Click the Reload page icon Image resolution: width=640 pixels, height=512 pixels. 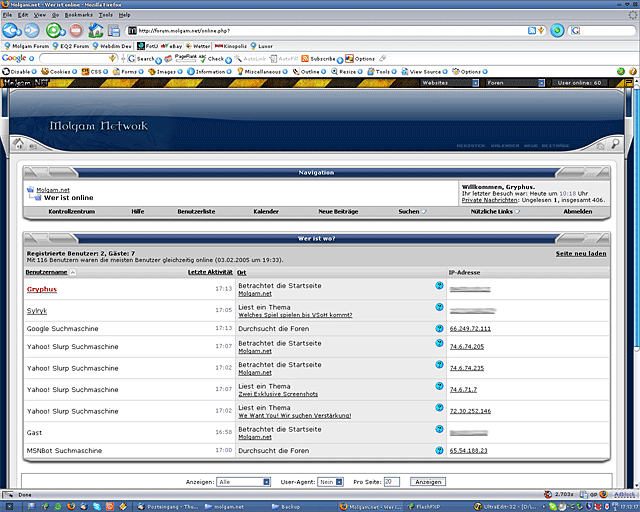tap(53, 30)
